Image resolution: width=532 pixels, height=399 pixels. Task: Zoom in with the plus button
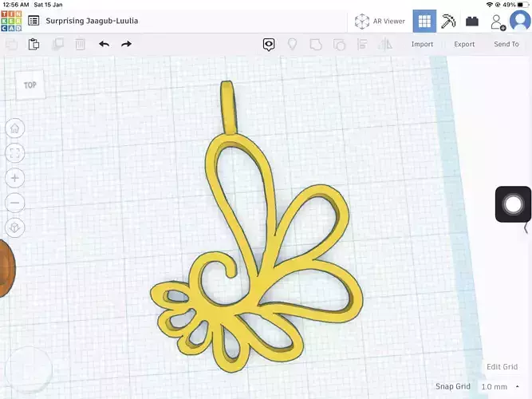coord(15,178)
